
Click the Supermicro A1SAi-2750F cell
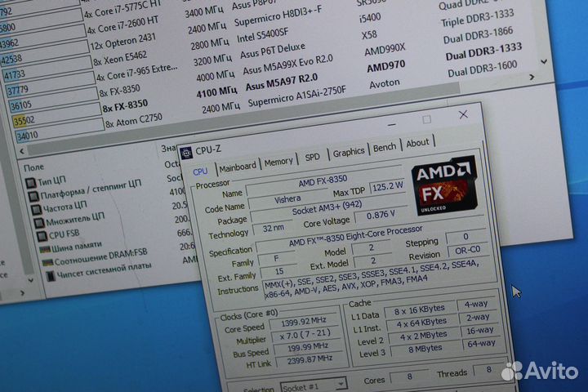(296, 97)
